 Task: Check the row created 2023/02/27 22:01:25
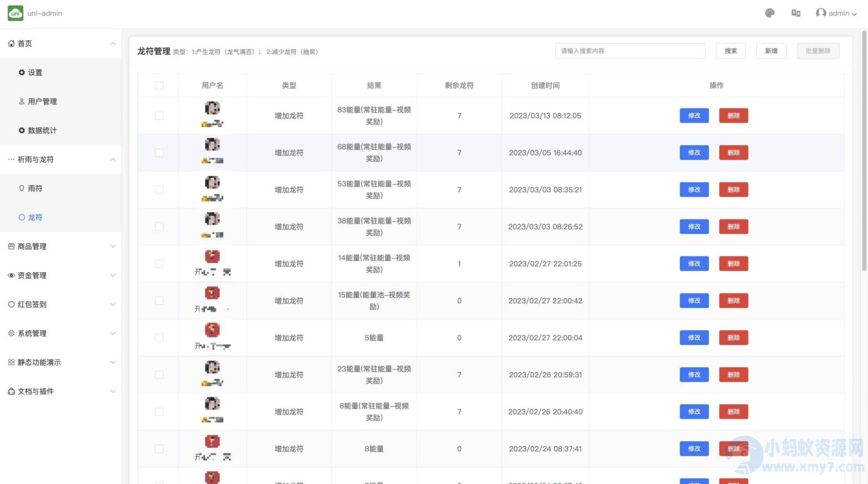coord(159,264)
